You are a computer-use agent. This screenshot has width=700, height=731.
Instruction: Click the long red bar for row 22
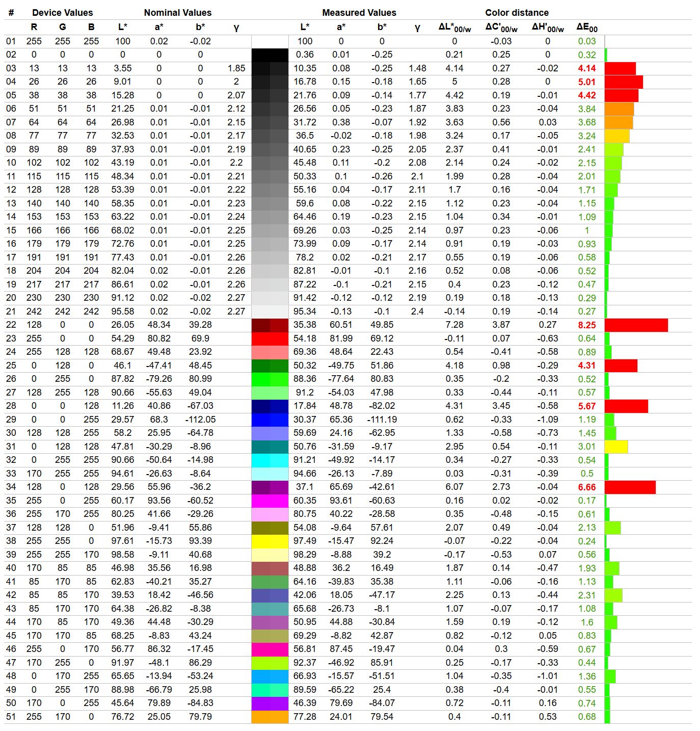[x=636, y=325]
